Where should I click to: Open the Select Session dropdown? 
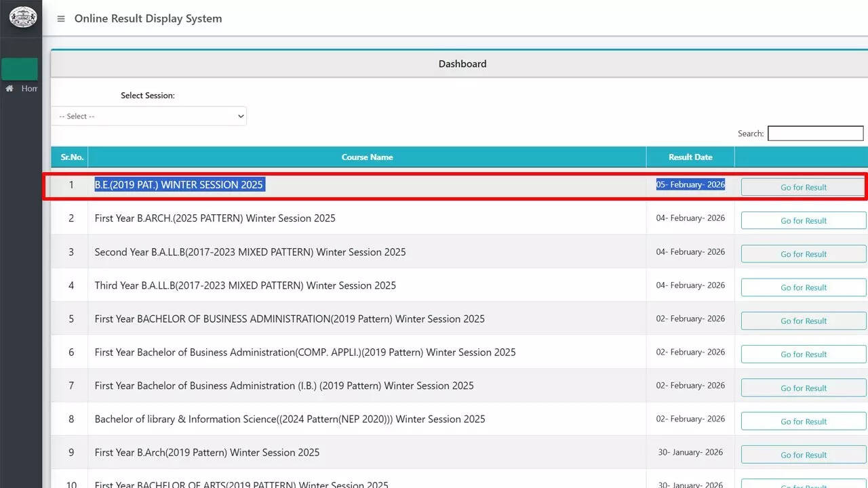point(149,116)
